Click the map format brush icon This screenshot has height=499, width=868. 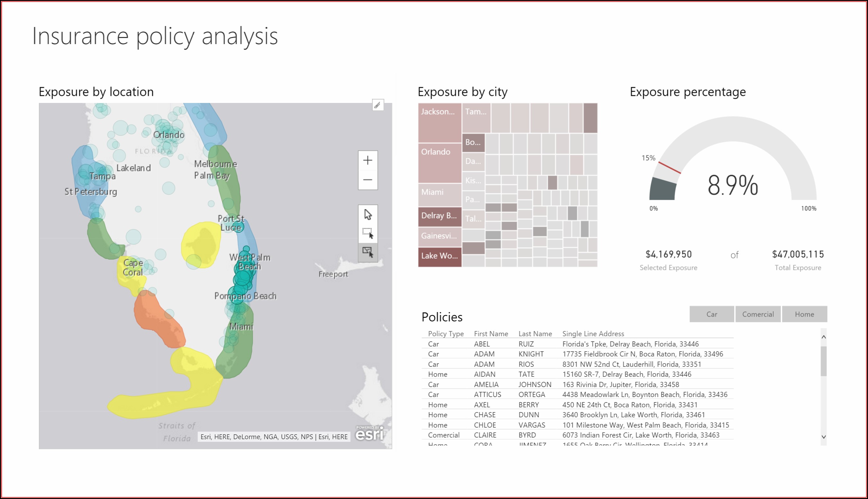377,105
